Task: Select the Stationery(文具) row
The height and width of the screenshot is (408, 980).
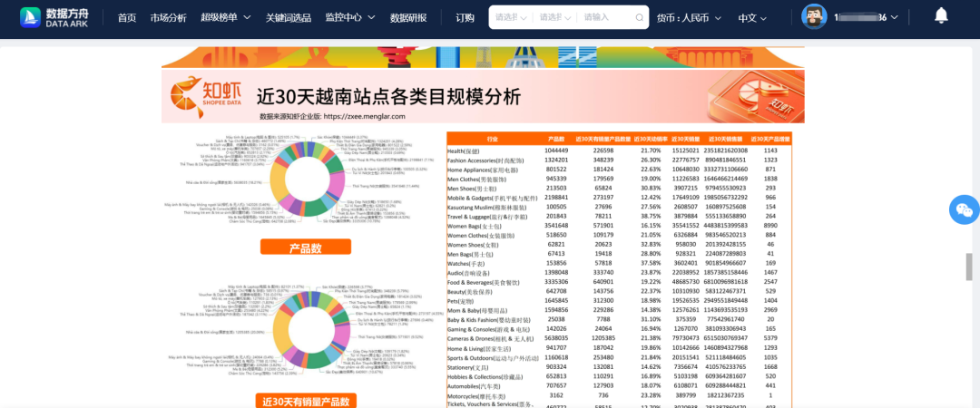Action: coord(620,367)
